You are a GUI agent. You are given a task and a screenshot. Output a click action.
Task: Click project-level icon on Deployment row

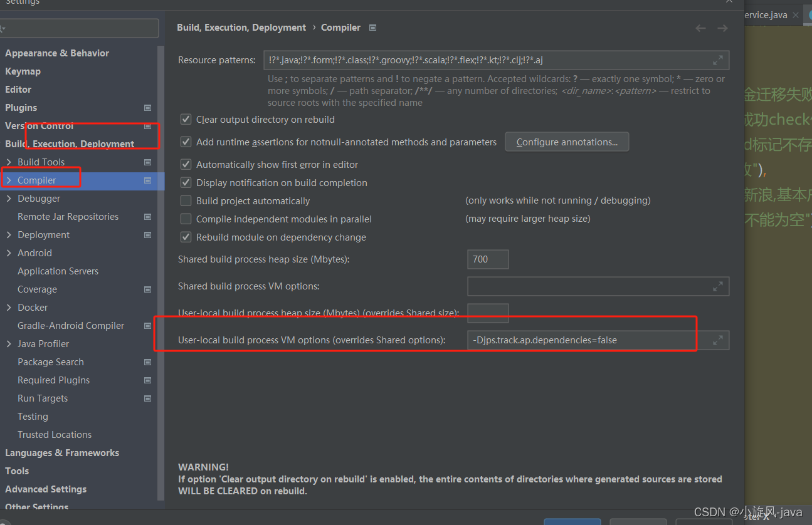click(148, 235)
